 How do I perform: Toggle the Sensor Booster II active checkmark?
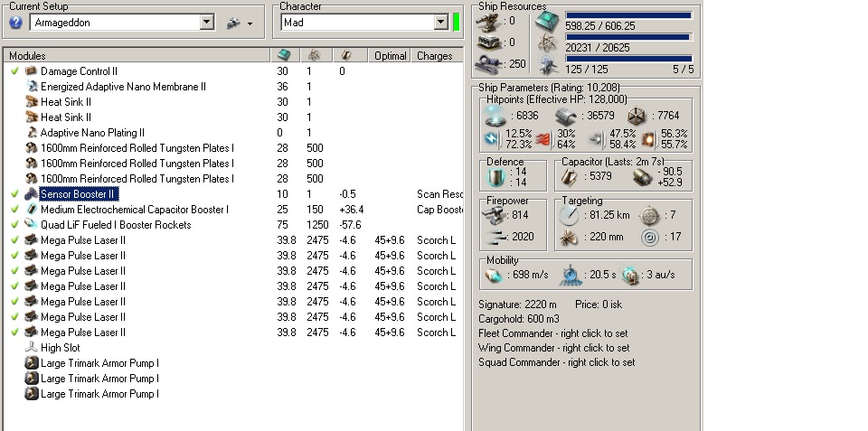pyautogui.click(x=14, y=194)
